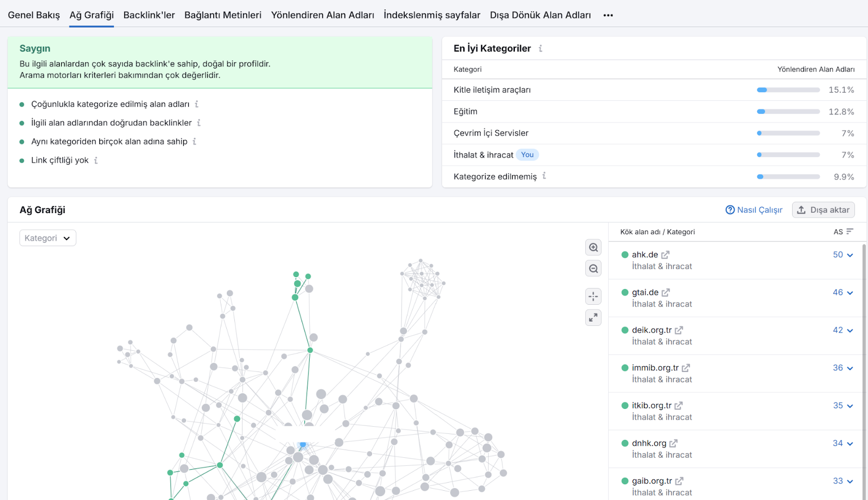Click the Kategorize edilmemiş category label
This screenshot has width=868, height=500.
[495, 177]
